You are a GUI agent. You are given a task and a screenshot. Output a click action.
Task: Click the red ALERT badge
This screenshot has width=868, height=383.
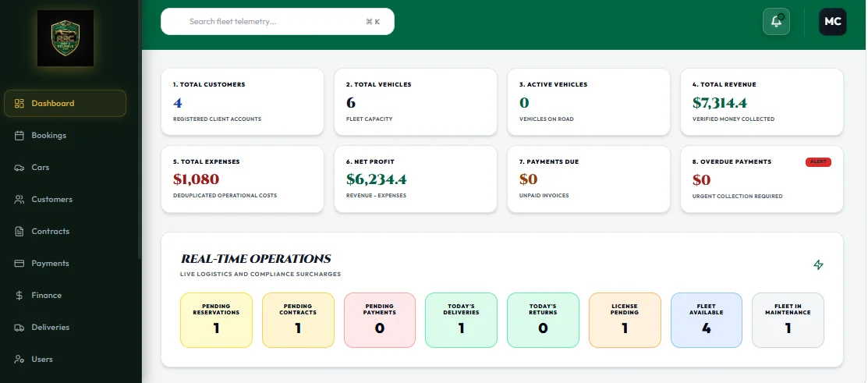818,162
